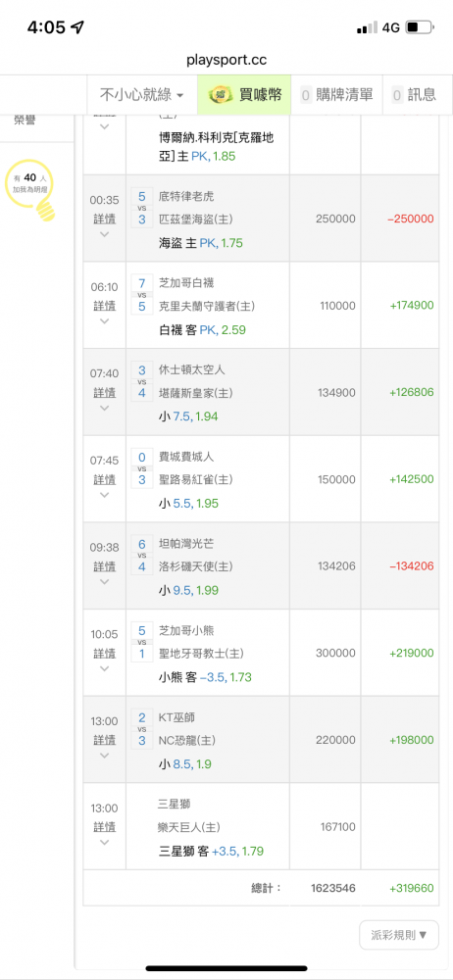This screenshot has height=980, width=453.
Task: Open 詳情 link for the 09:38 game
Action: coord(105,566)
